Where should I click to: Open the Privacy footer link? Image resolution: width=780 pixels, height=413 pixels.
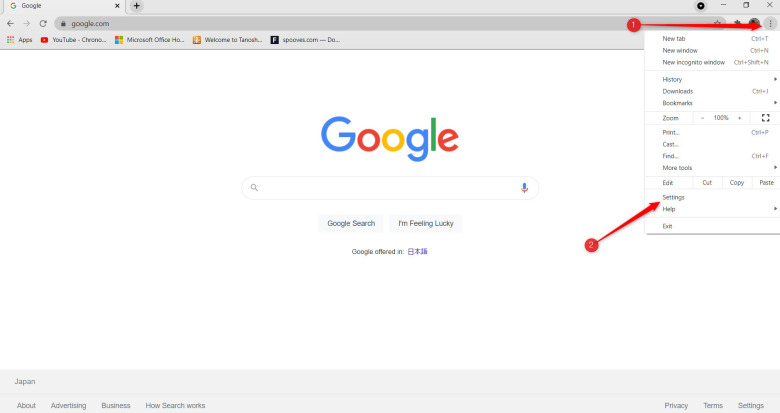[677, 406]
